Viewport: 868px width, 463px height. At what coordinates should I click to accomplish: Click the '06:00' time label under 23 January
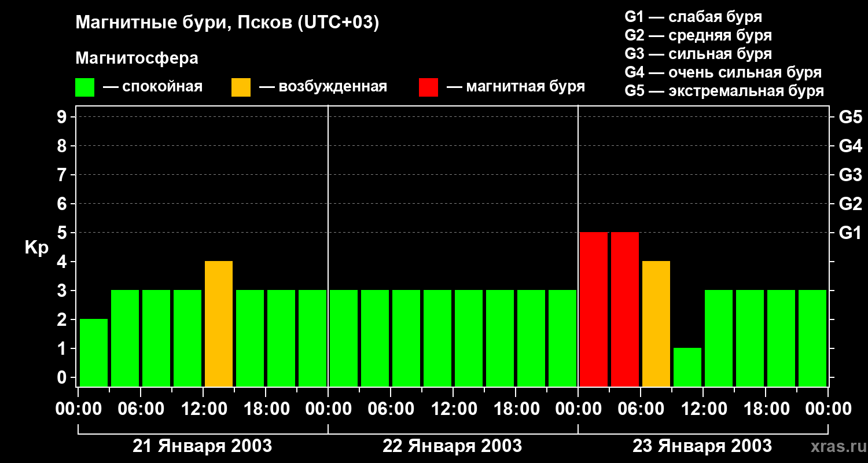(641, 409)
